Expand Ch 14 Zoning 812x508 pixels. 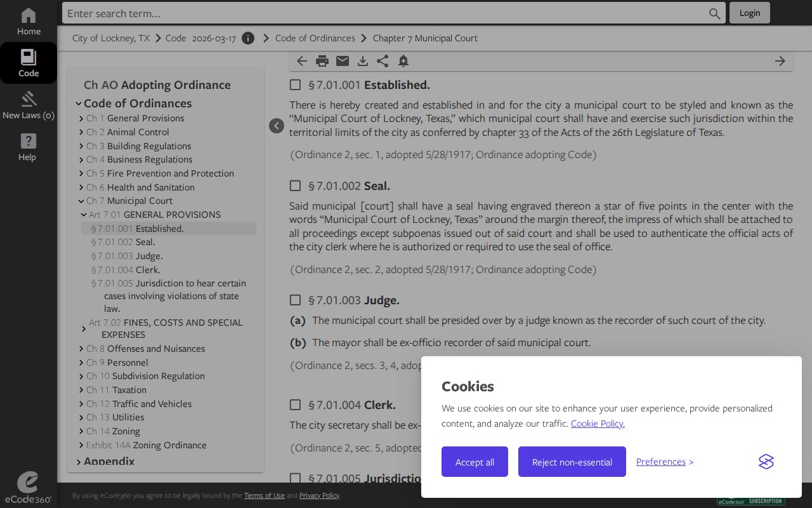point(81,432)
